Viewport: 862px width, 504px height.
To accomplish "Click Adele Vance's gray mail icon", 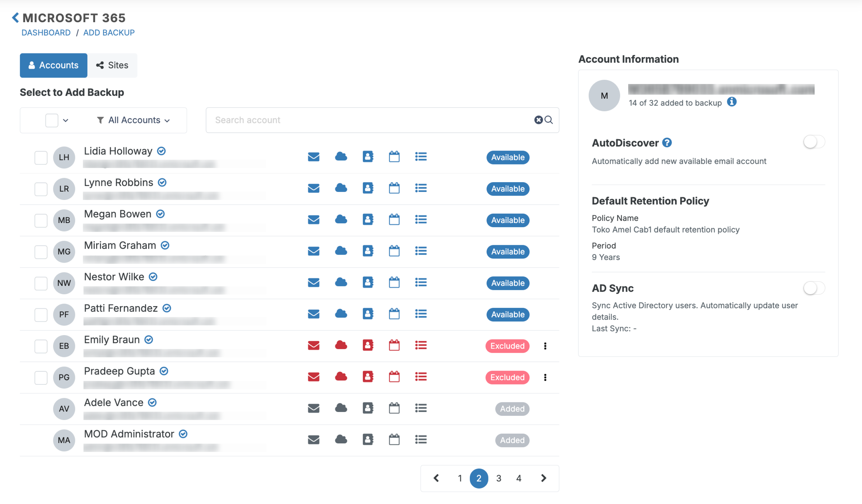I will coord(314,408).
